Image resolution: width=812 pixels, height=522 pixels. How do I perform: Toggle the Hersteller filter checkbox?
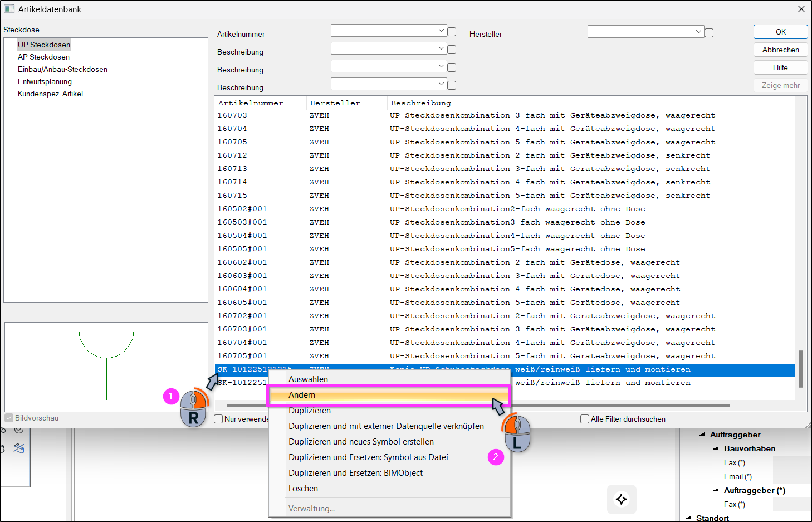pos(709,33)
